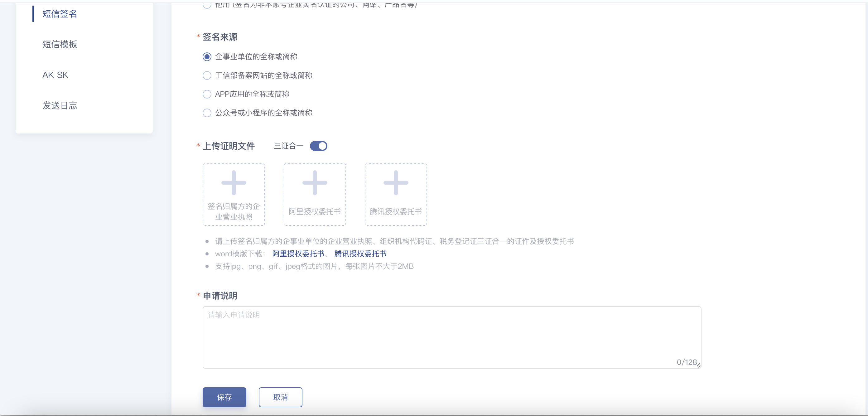
Task: Upload 阿里授权委托书 via plus box
Action: tap(315, 195)
